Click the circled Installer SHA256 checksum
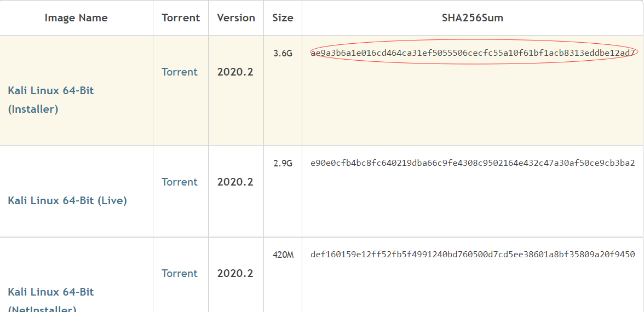The height and width of the screenshot is (312, 644). (x=473, y=53)
